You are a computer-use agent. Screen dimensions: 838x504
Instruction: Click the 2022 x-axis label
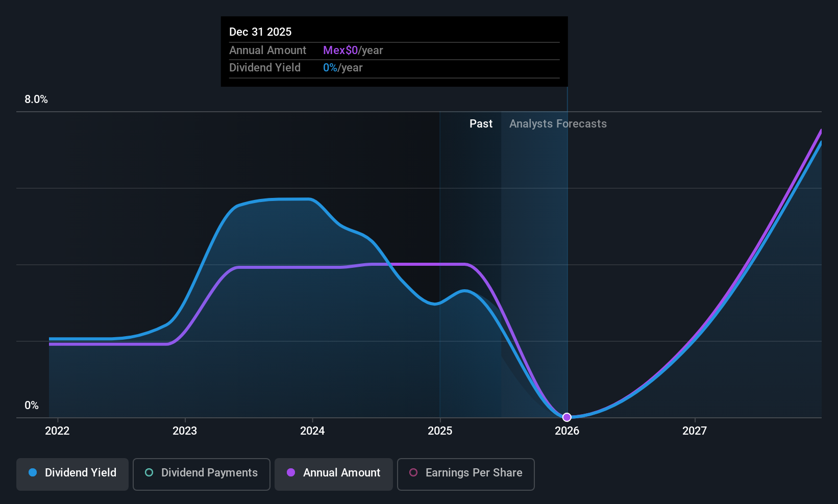(x=57, y=431)
